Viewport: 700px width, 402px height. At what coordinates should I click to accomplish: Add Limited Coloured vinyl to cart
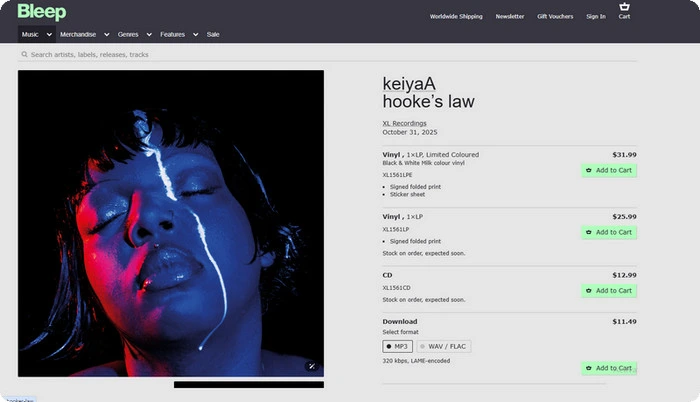tap(608, 170)
